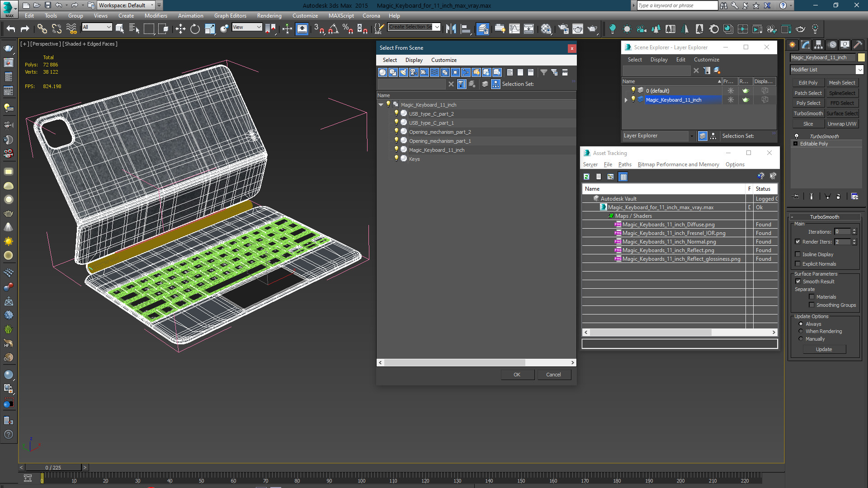Click OK in Select From Scene
868x488 pixels.
(517, 375)
